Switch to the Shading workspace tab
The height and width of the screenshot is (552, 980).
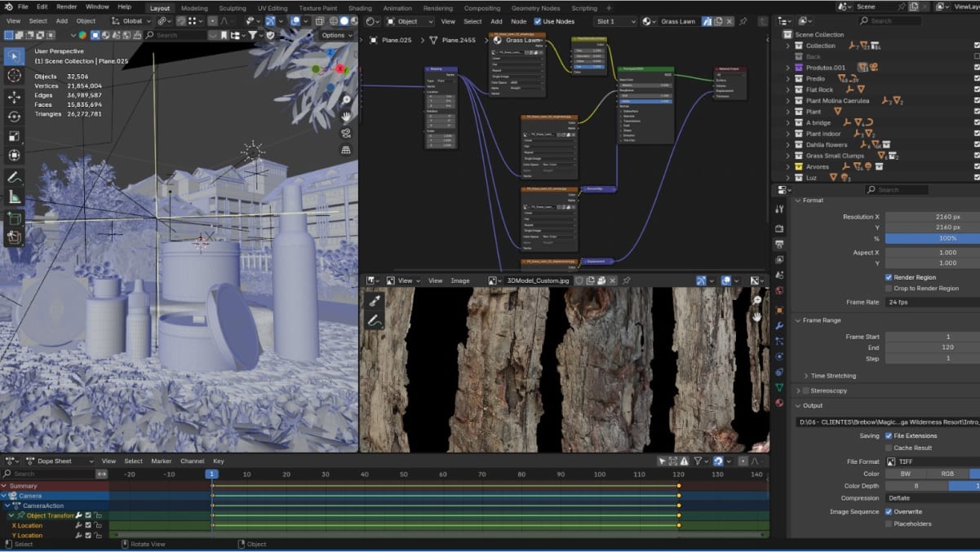360,8
